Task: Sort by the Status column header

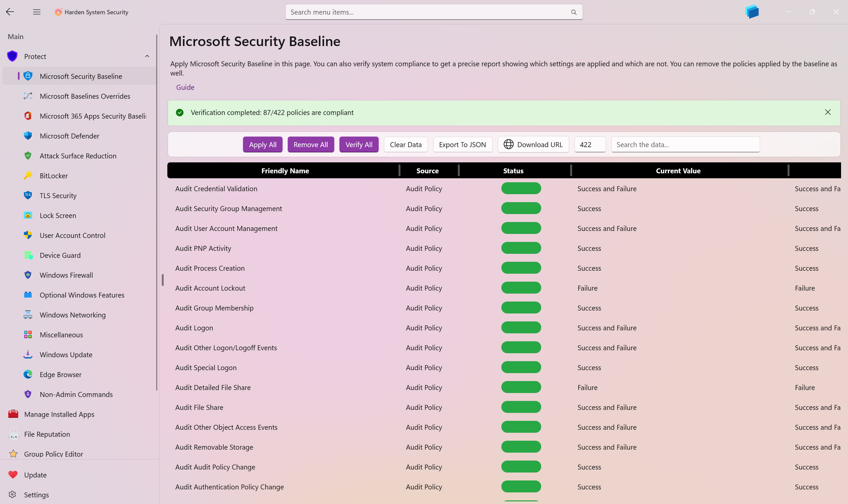Action: coord(513,171)
